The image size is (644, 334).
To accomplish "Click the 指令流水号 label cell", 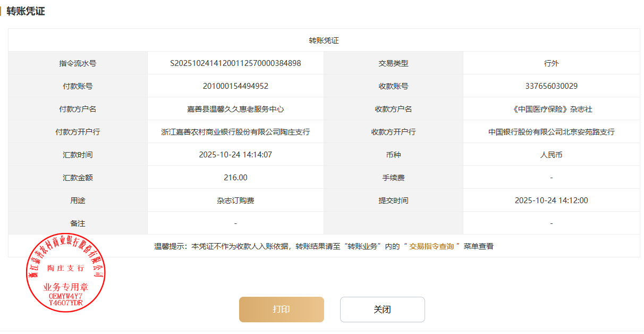I will (78, 63).
